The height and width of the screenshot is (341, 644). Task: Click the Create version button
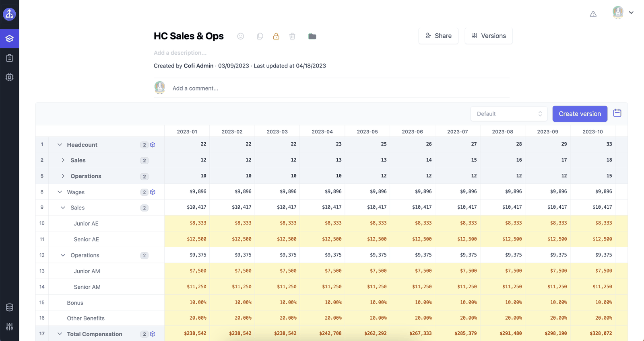[580, 114]
